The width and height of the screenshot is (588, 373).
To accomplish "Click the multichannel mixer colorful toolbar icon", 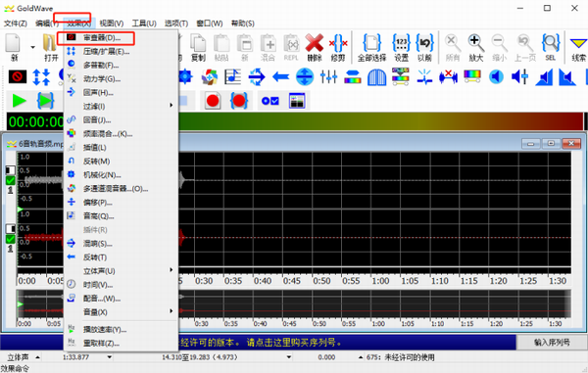I will pos(210,76).
